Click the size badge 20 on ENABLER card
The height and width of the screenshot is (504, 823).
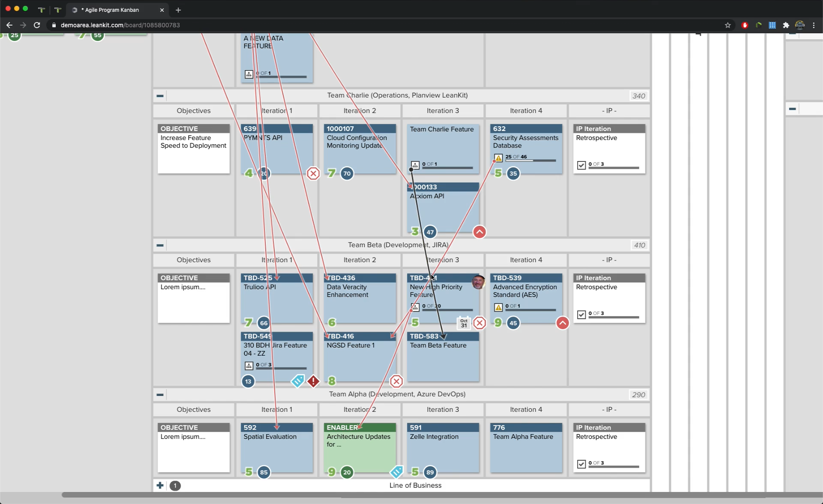click(347, 473)
